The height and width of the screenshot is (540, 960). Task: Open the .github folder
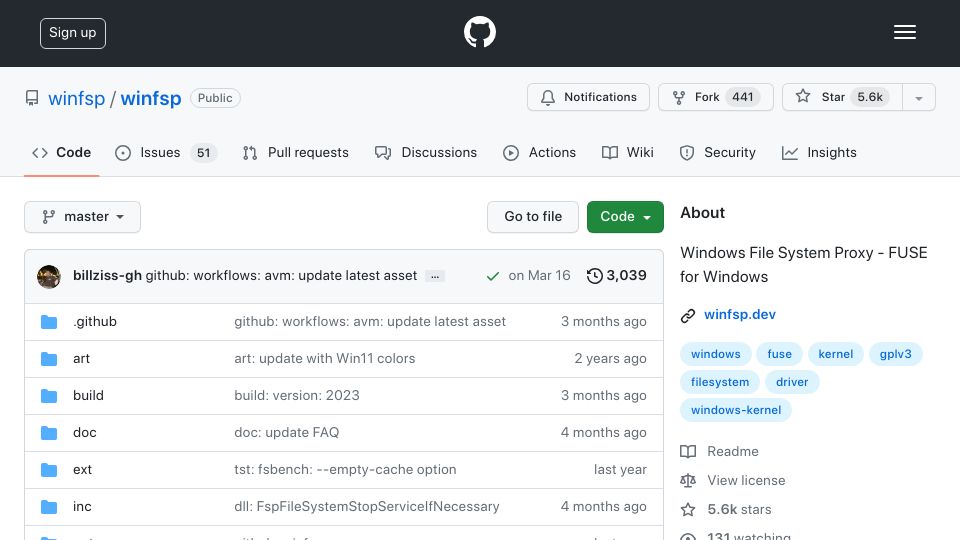[x=95, y=322]
